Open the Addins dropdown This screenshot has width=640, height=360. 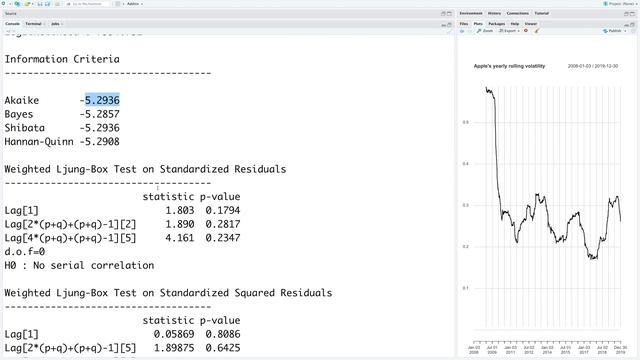[135, 4]
